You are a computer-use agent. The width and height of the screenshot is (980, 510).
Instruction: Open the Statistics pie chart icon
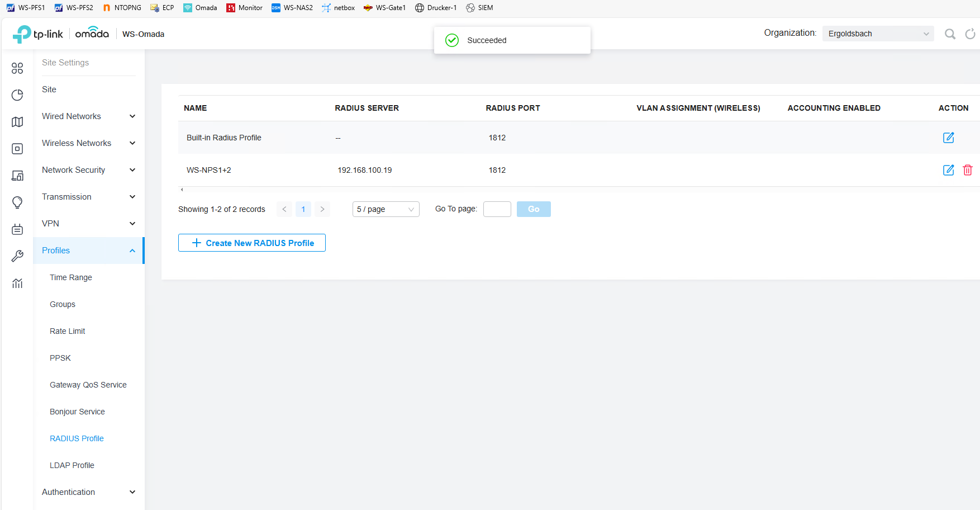point(17,95)
